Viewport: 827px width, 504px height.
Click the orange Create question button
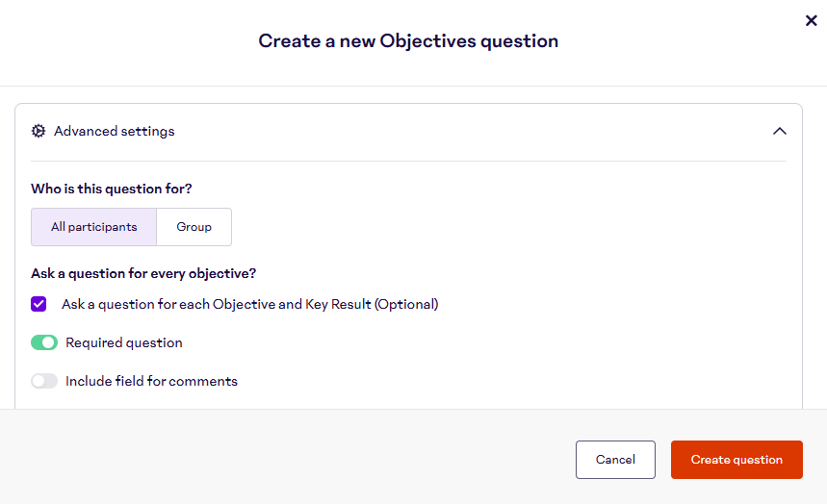pos(737,460)
